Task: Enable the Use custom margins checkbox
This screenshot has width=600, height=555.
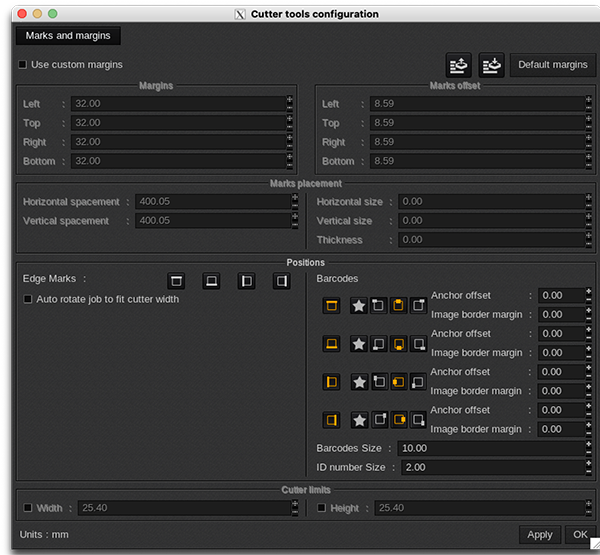Action: [23, 65]
